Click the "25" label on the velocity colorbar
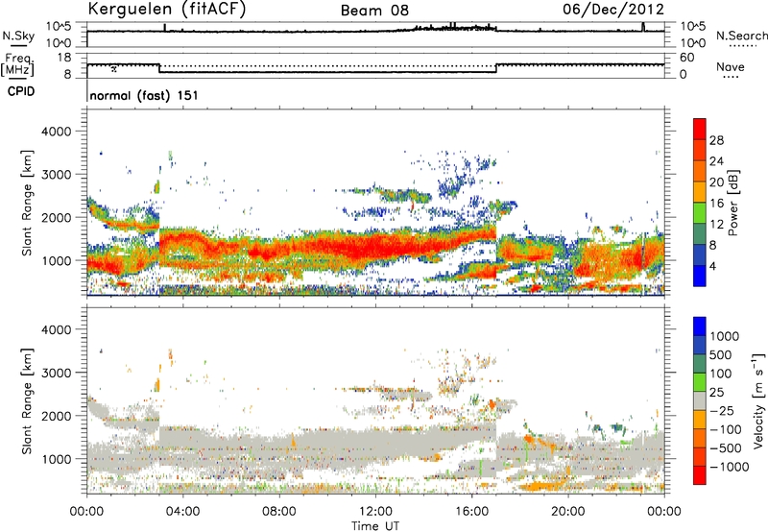768x532 pixels. [717, 393]
